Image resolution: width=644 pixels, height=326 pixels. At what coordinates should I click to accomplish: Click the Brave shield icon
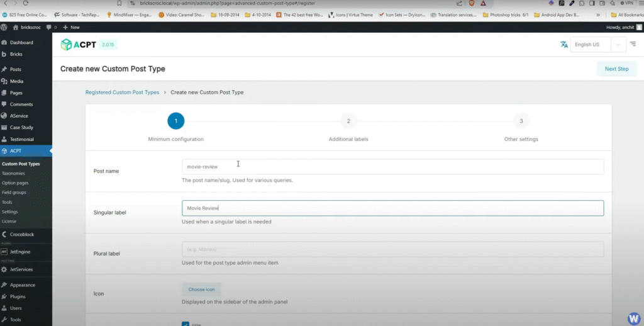pyautogui.click(x=472, y=3)
